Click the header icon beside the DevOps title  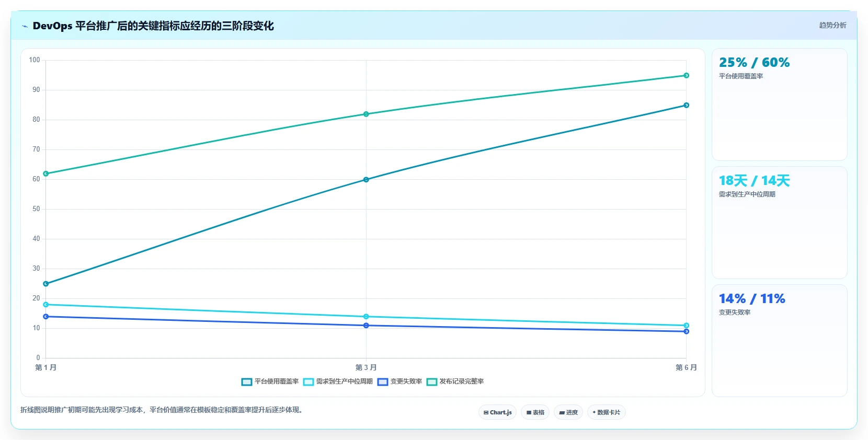tap(25, 26)
